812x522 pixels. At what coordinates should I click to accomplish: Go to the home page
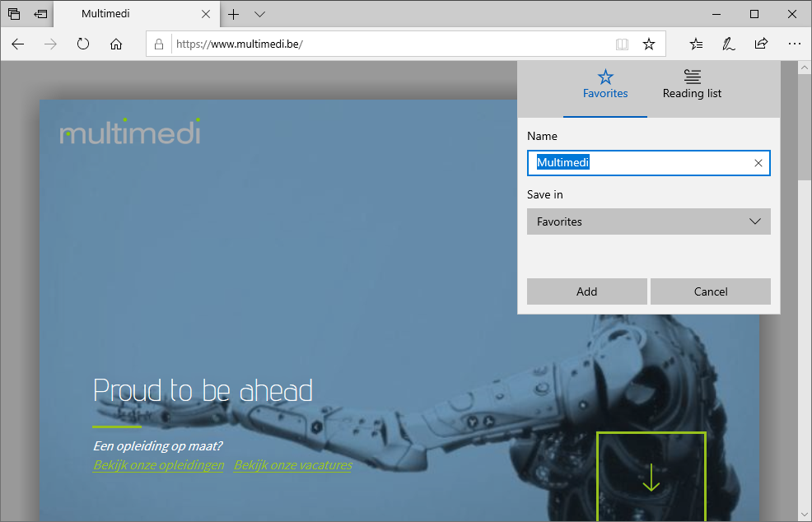tap(116, 44)
